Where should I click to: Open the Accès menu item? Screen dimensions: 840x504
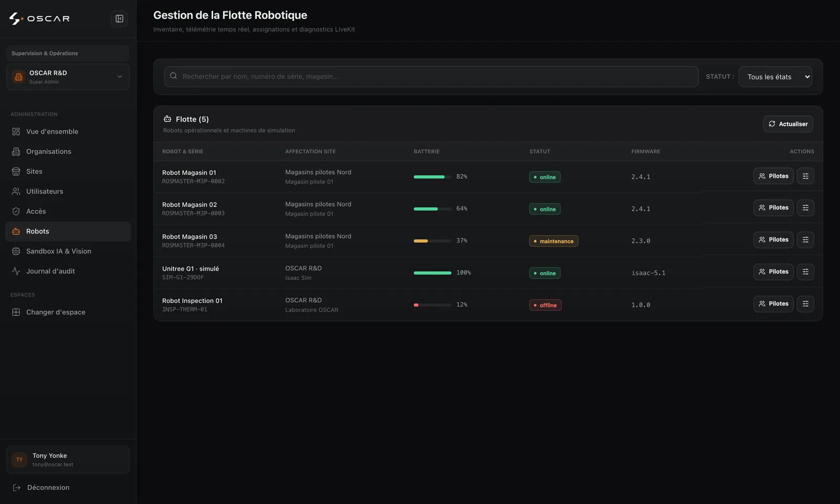tap(68, 212)
